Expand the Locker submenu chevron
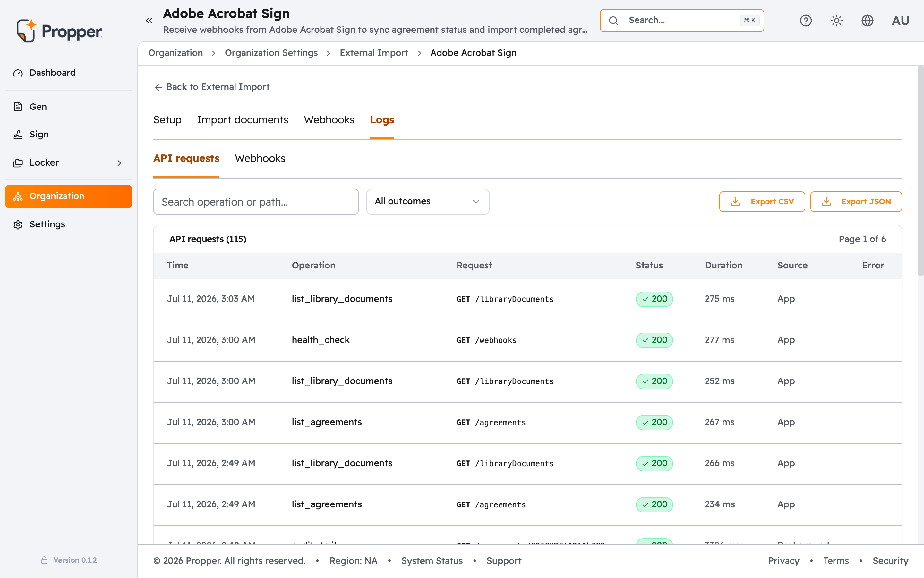This screenshot has height=578, width=924. [x=119, y=163]
